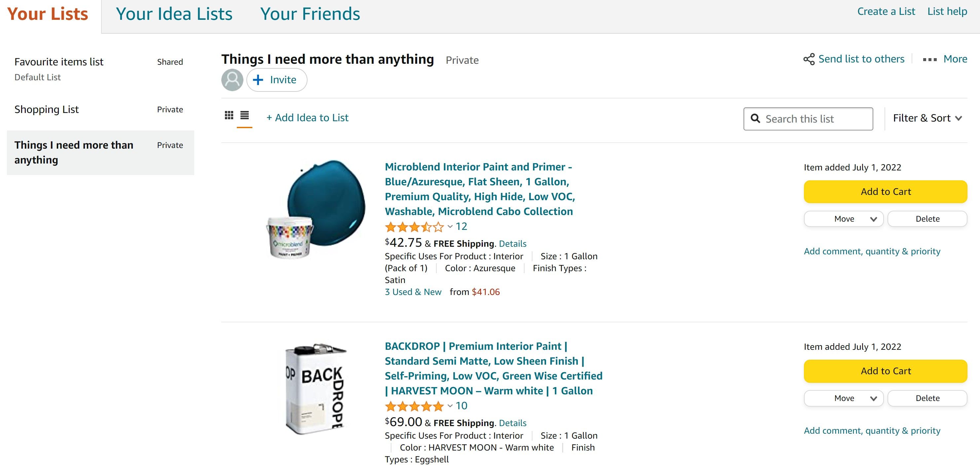
Task: Select the Your Friends tab
Action: tap(310, 14)
